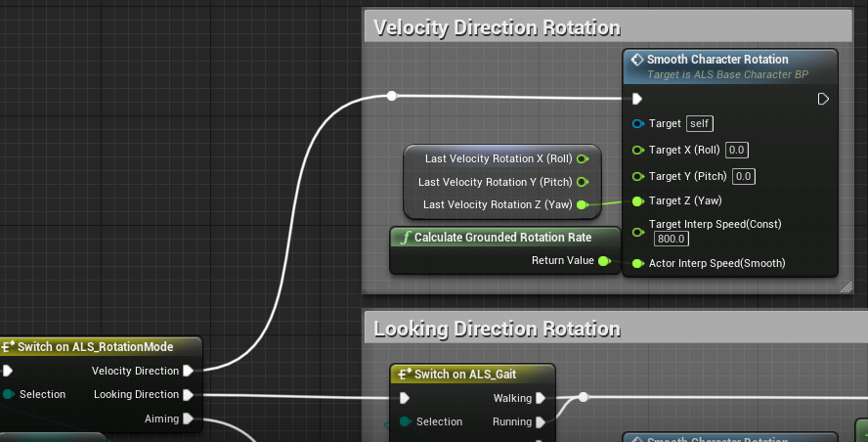
Task: Edit the Target X (Roll) value field
Action: click(x=737, y=151)
